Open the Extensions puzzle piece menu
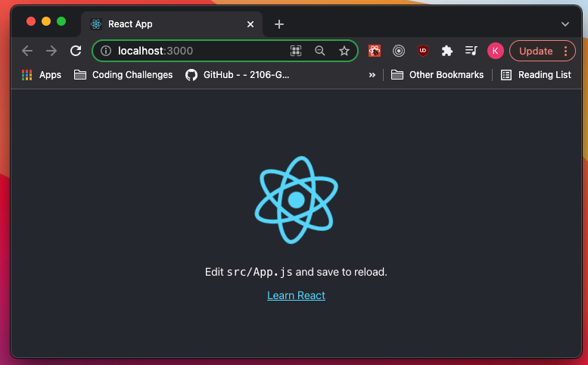The height and width of the screenshot is (365, 588). point(447,51)
